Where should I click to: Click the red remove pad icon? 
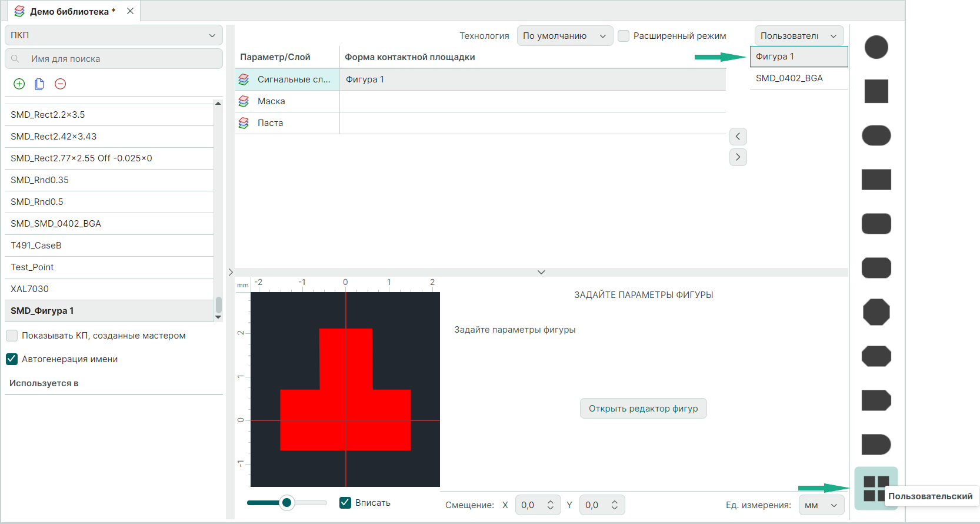60,84
